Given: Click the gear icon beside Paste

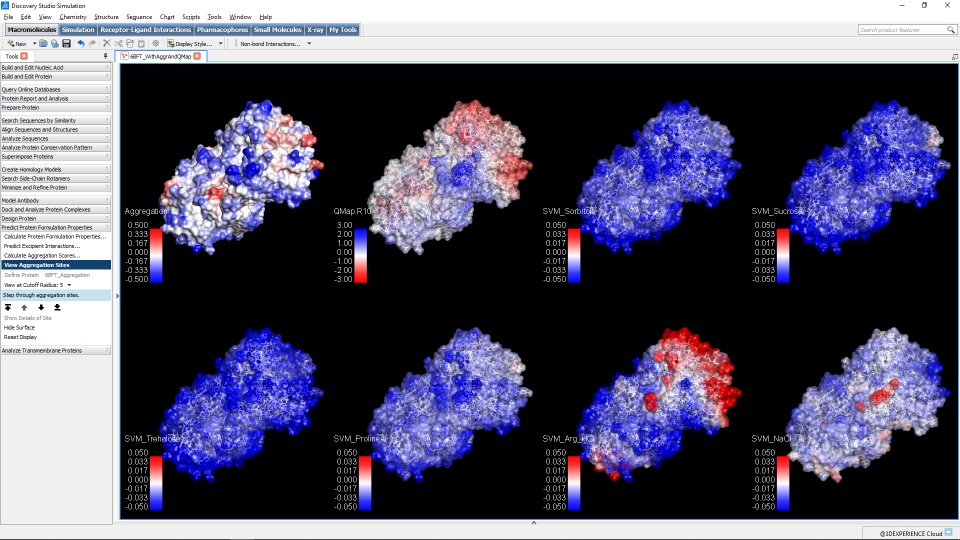Looking at the screenshot, I should coord(156,43).
